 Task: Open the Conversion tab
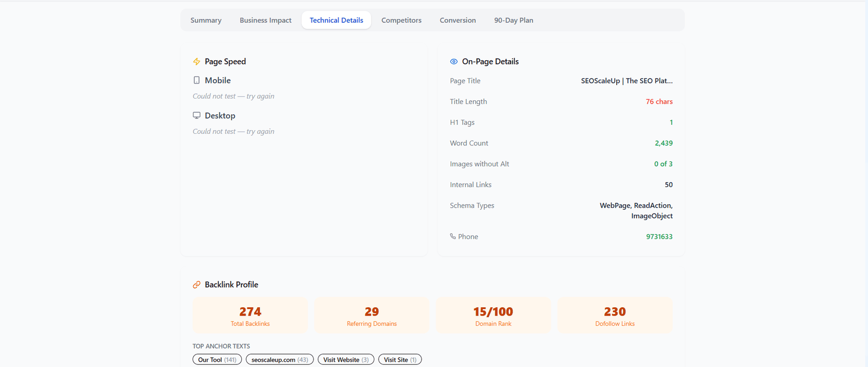457,20
